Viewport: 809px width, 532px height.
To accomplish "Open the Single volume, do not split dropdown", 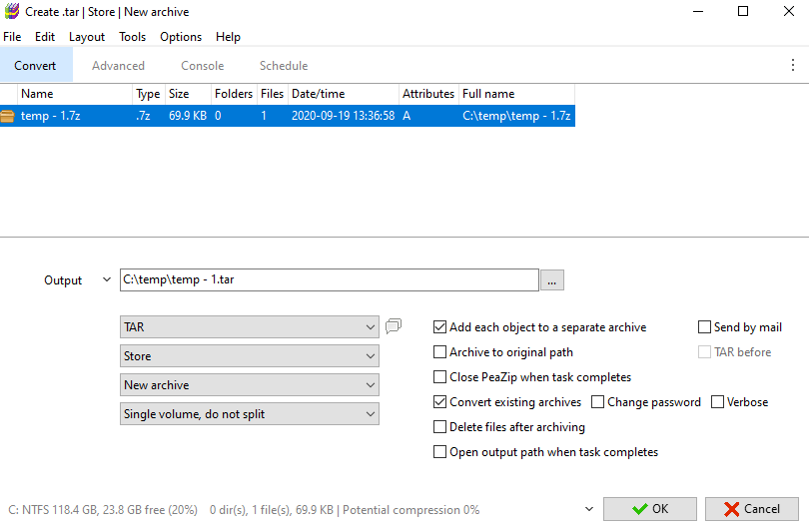I will [x=250, y=414].
